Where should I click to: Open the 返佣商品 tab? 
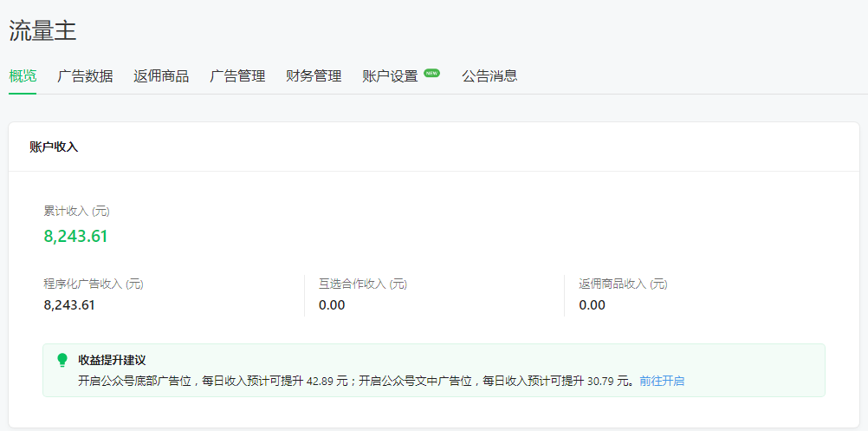pyautogui.click(x=161, y=76)
